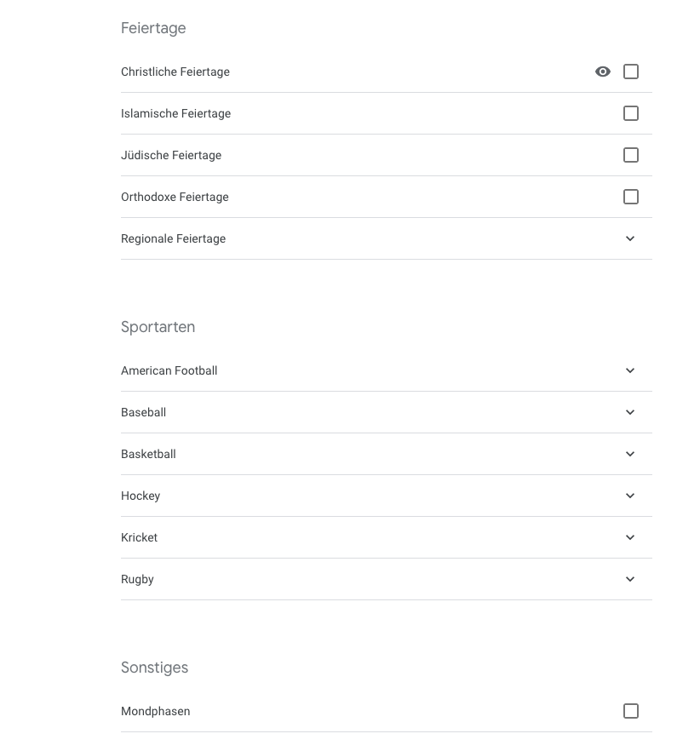Expand the Regionale Feiertage chevron
Image resolution: width=700 pixels, height=751 pixels.
(x=630, y=238)
